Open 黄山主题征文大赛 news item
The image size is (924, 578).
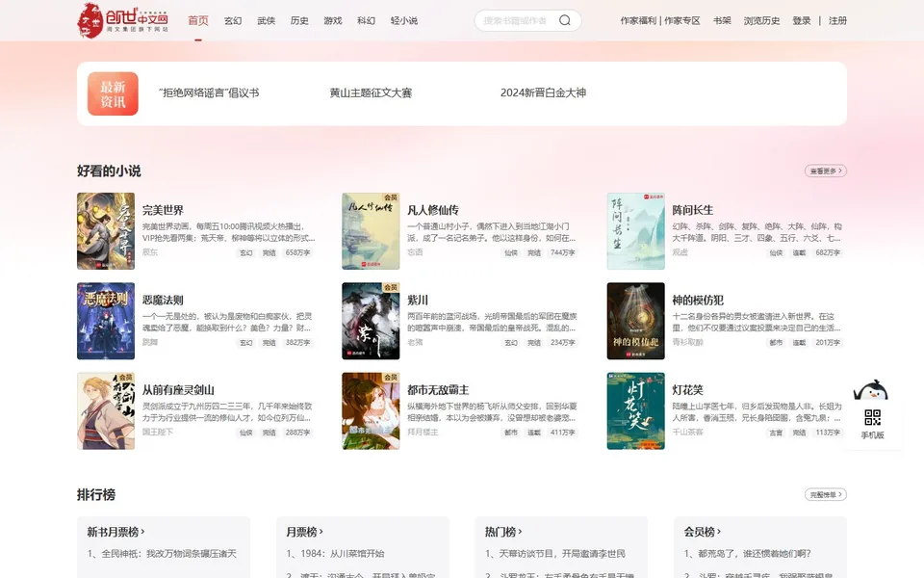coord(371,93)
